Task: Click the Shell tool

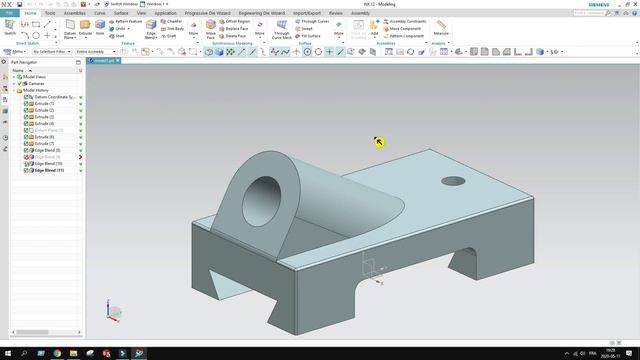Action: click(x=116, y=36)
